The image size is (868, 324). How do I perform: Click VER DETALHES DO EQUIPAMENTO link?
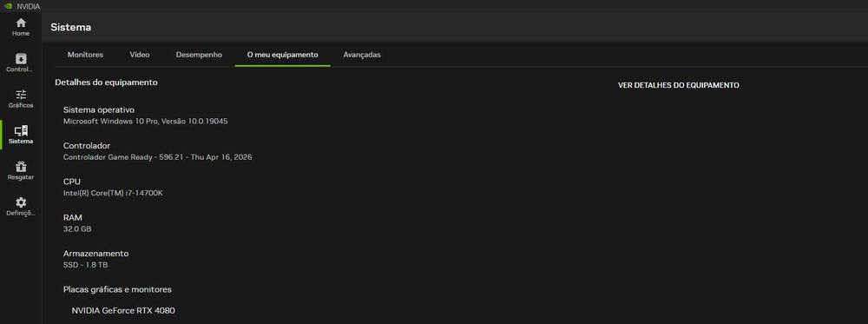(x=678, y=85)
